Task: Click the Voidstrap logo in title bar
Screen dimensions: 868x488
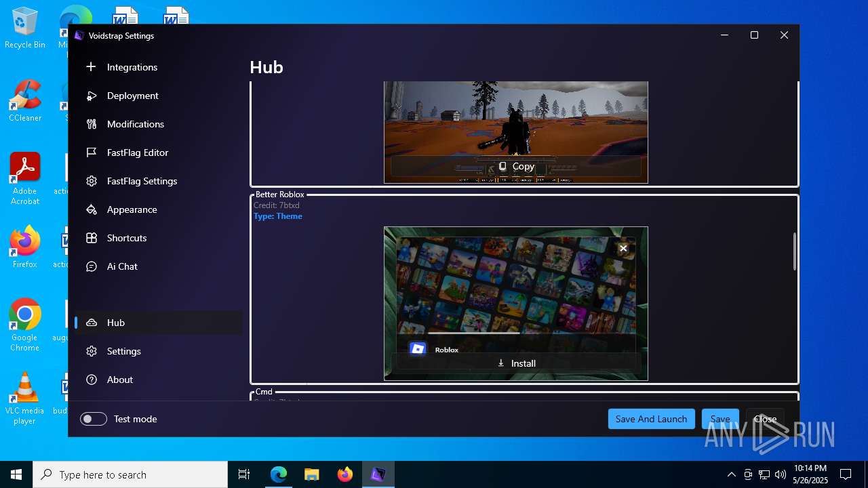Action: (x=79, y=35)
